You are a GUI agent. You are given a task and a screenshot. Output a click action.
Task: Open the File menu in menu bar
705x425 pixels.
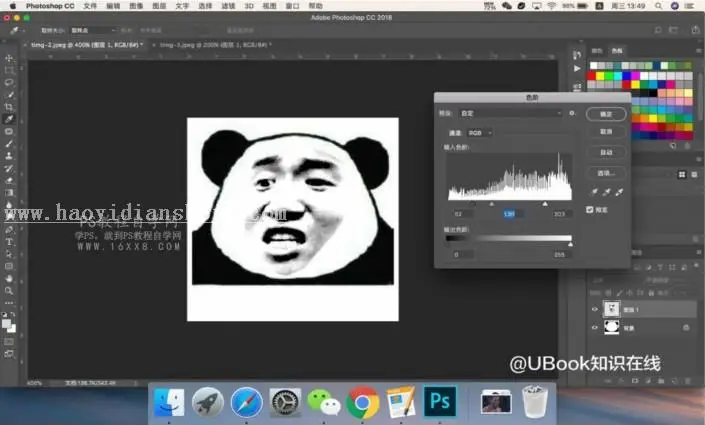90,6
